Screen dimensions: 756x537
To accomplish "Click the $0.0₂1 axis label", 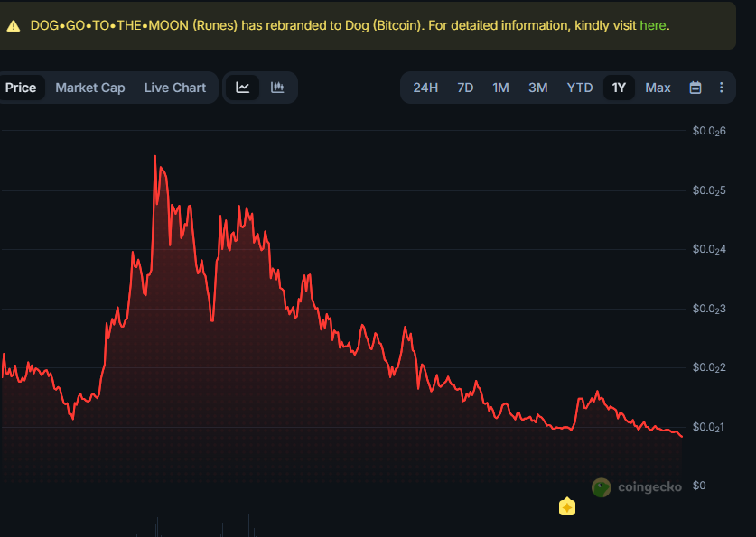I will (709, 427).
